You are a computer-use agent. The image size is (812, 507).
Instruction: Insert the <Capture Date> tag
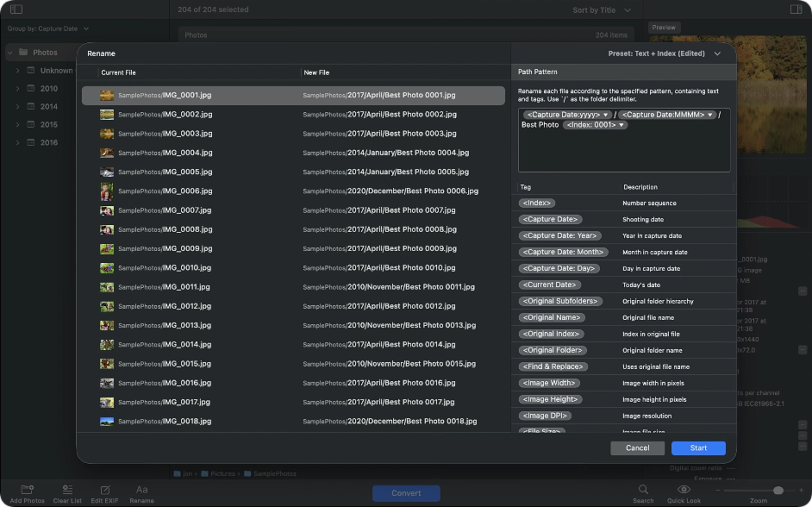click(x=550, y=220)
